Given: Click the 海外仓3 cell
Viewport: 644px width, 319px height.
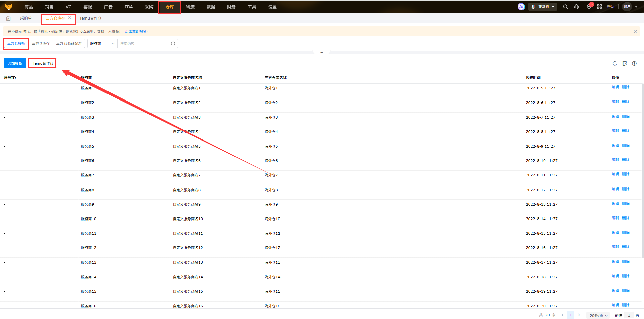Looking at the screenshot, I should click(271, 117).
